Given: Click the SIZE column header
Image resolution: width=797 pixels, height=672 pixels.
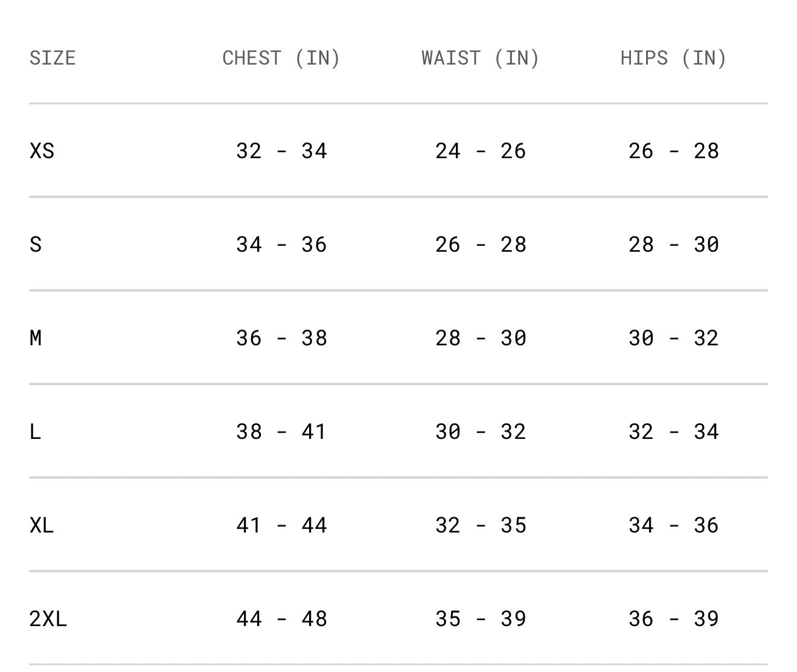Looking at the screenshot, I should pyautogui.click(x=53, y=58).
